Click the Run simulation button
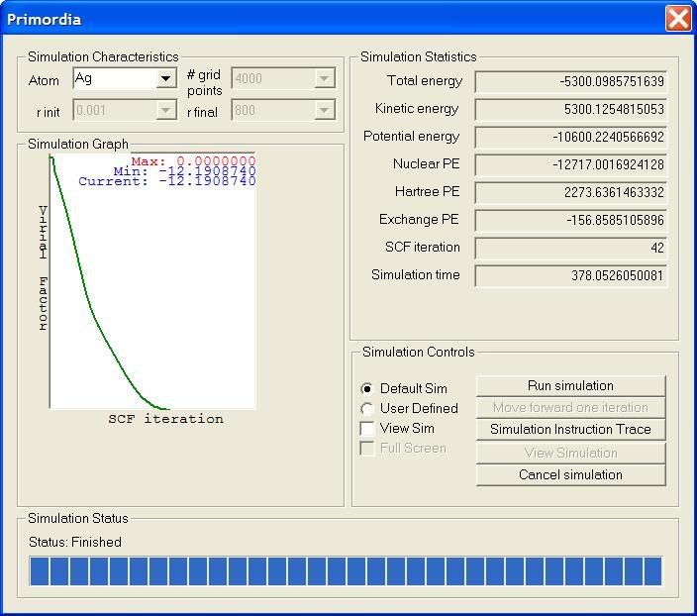 coord(570,385)
